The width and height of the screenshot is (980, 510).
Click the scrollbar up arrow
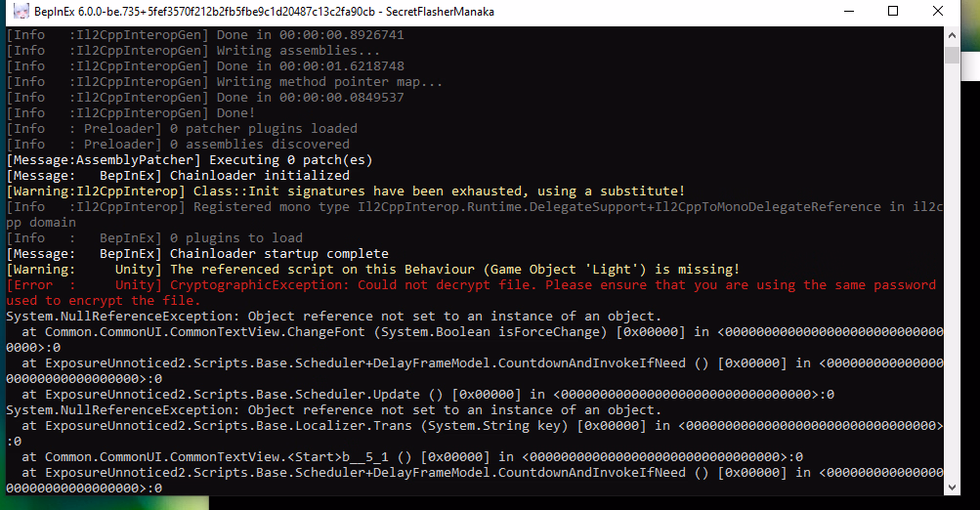coord(951,34)
